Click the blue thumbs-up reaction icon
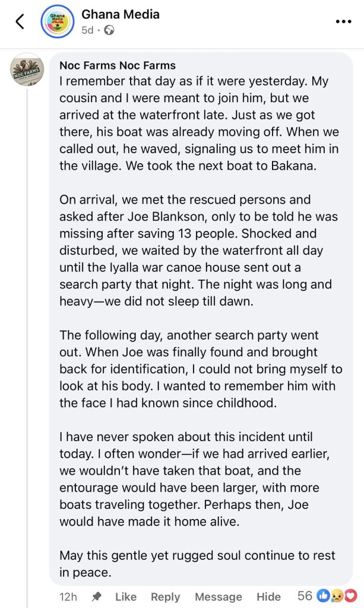This screenshot has height=608, width=364. tap(322, 596)
